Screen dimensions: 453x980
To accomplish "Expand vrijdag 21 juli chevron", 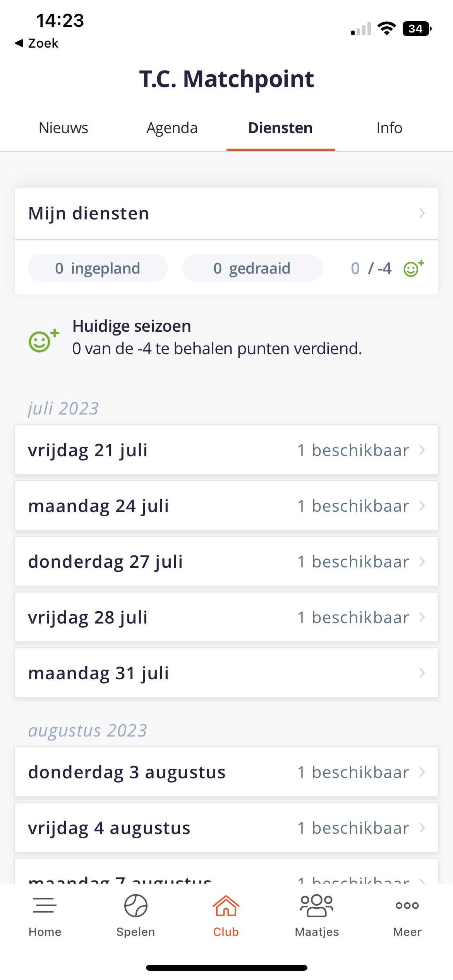I will point(422,450).
